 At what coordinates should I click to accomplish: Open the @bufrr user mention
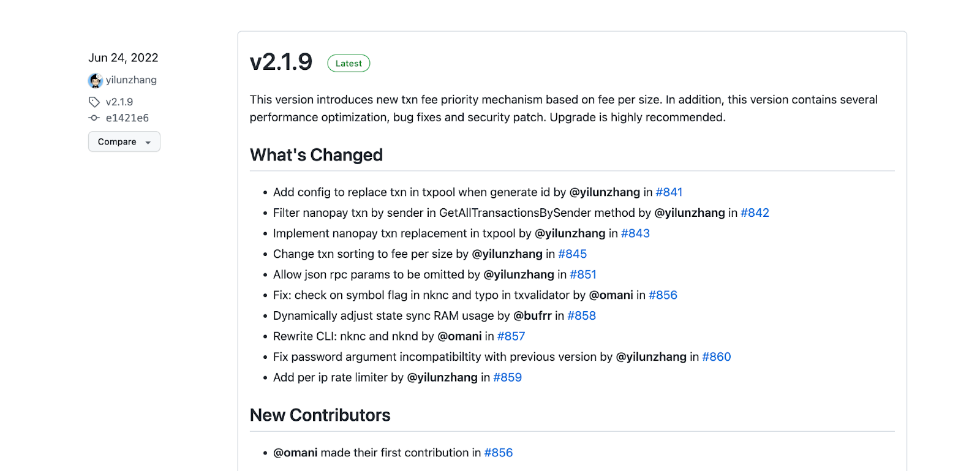(x=532, y=315)
